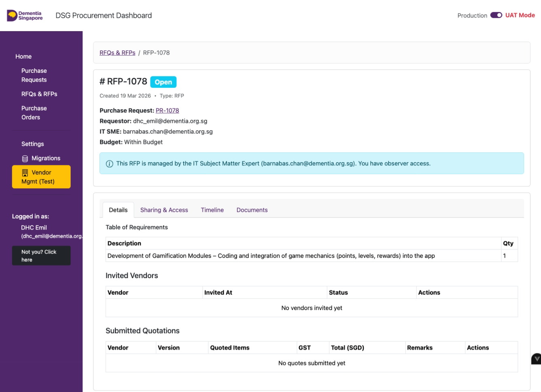541x392 pixels.
Task: Click the 'DHC Emil' user name
Action: pyautogui.click(x=34, y=228)
